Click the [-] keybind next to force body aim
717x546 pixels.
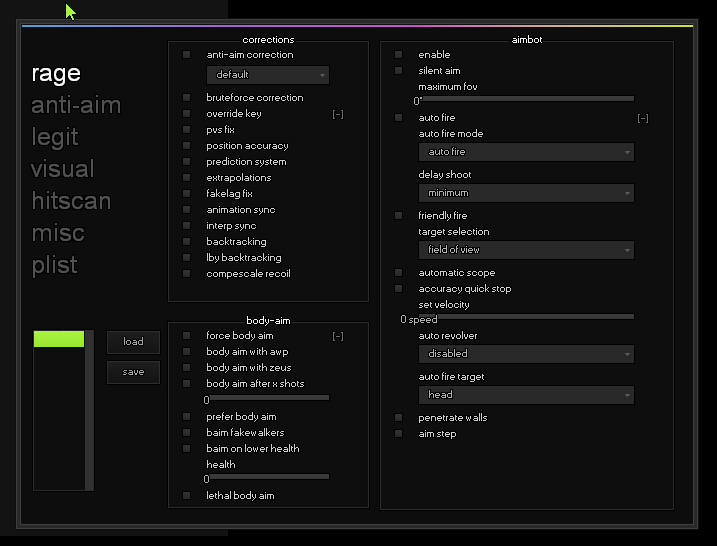tap(338, 336)
